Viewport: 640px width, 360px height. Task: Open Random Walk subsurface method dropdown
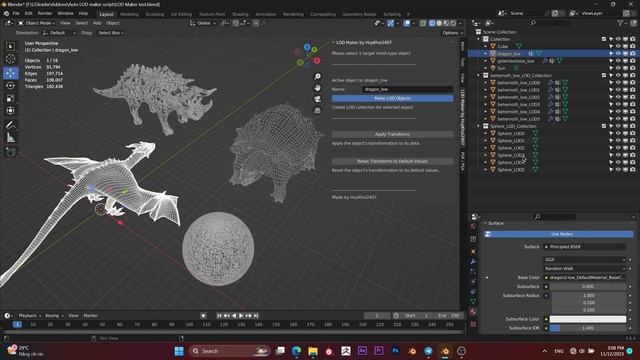click(584, 269)
